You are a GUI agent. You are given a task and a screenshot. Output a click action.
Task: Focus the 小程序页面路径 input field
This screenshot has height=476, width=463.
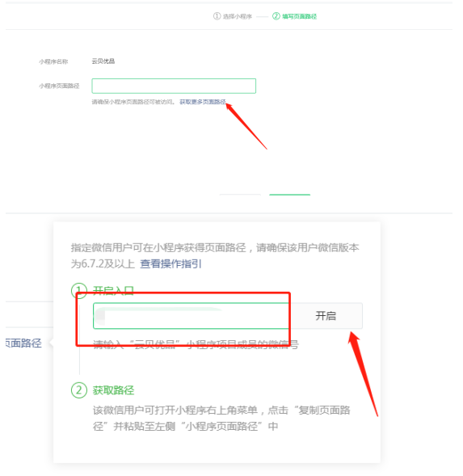(x=174, y=86)
